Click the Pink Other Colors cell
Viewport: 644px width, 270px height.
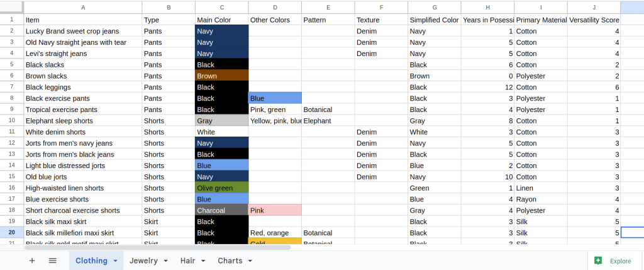coord(275,210)
